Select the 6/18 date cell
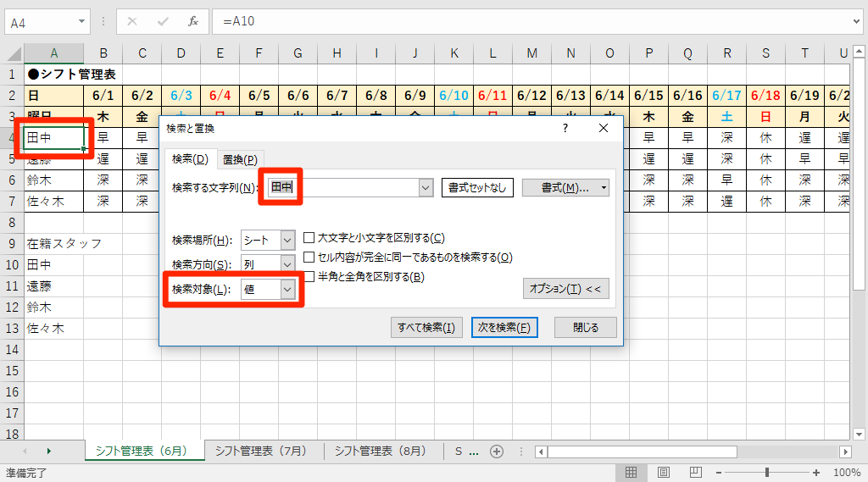 (x=765, y=95)
